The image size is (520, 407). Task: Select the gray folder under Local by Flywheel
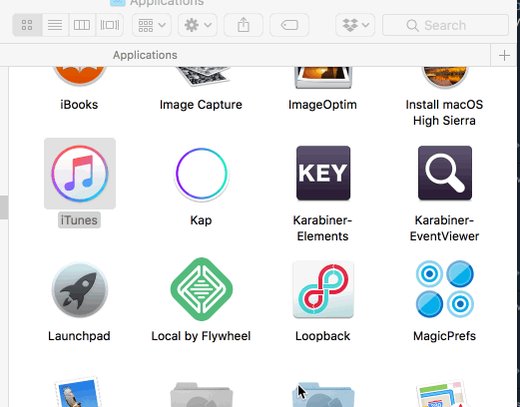point(201,394)
